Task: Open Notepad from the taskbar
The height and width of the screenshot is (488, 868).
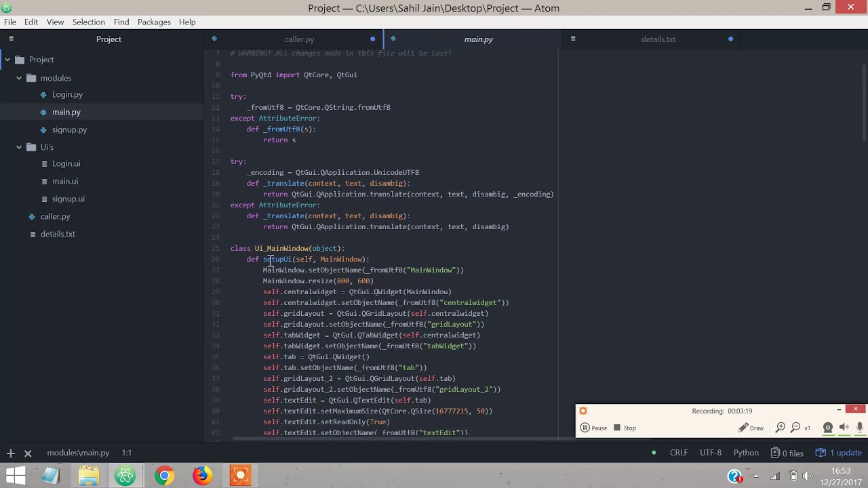Action: point(50,476)
